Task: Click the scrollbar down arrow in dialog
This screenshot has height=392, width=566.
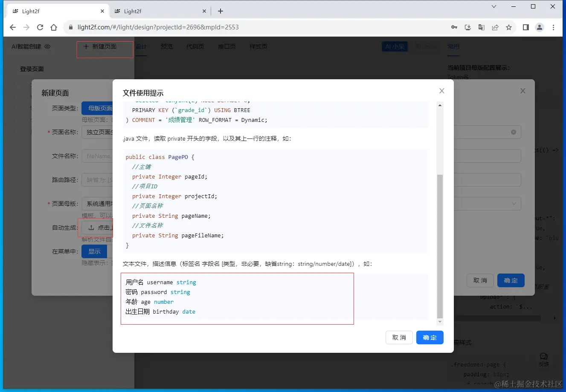Action: 440,322
